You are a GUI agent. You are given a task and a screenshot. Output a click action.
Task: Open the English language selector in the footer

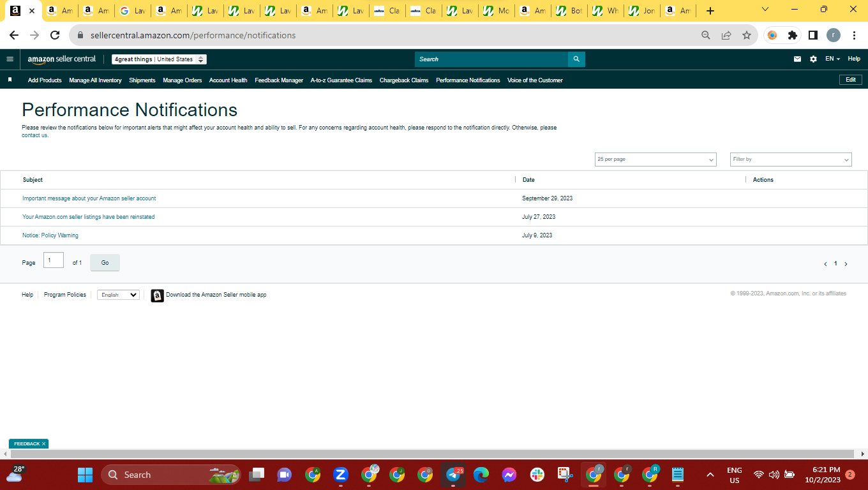[x=118, y=295]
